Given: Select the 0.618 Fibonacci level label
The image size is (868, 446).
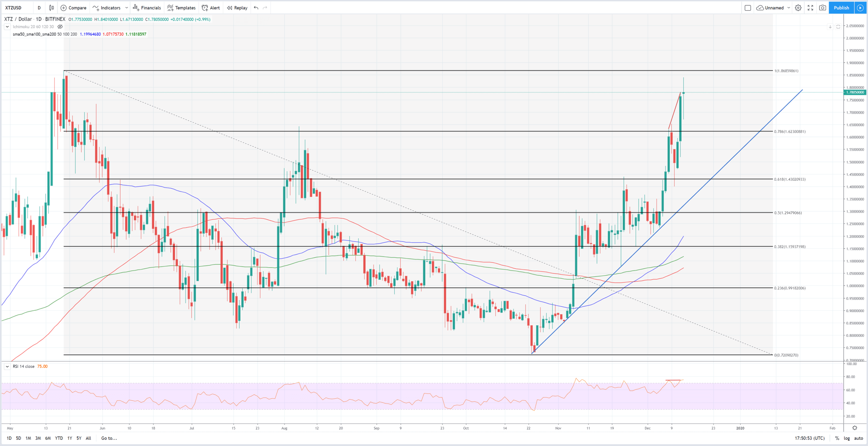Looking at the screenshot, I should pos(790,179).
